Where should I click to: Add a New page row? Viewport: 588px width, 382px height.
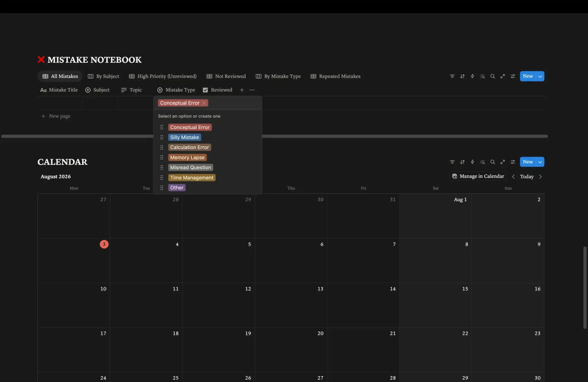(56, 116)
